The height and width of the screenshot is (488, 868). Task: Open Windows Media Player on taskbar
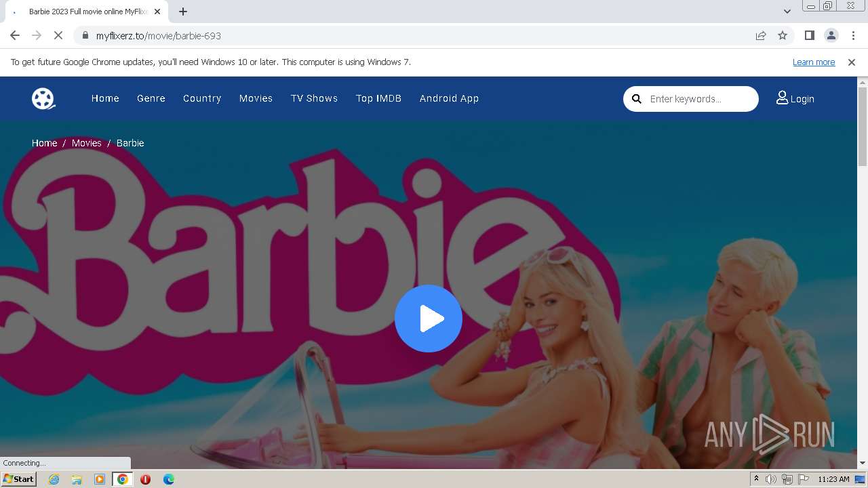[x=100, y=479]
